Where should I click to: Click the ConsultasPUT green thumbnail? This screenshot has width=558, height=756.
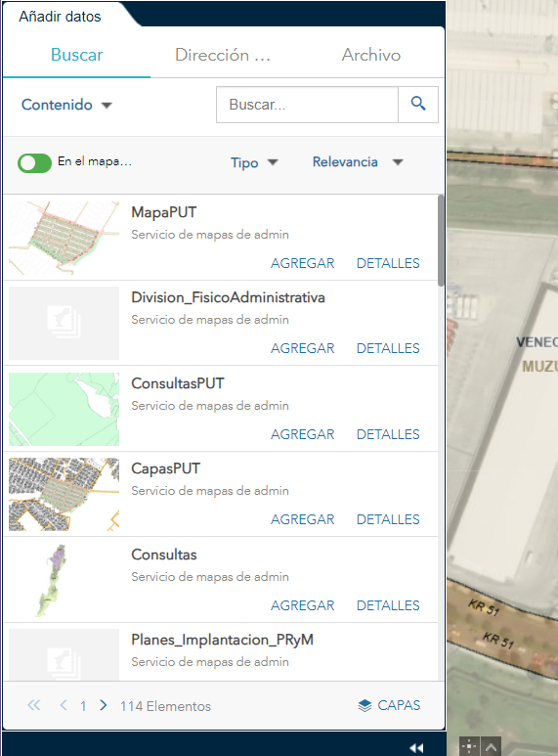click(x=64, y=409)
